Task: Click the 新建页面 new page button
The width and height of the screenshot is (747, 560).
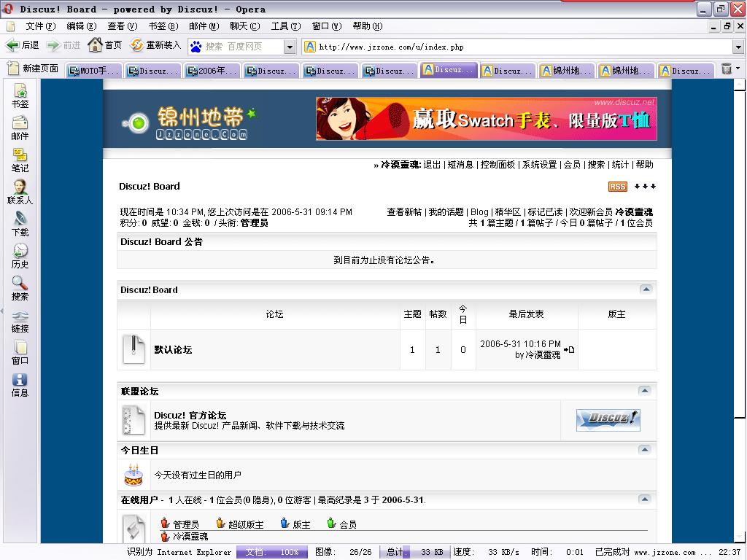Action: (x=34, y=69)
